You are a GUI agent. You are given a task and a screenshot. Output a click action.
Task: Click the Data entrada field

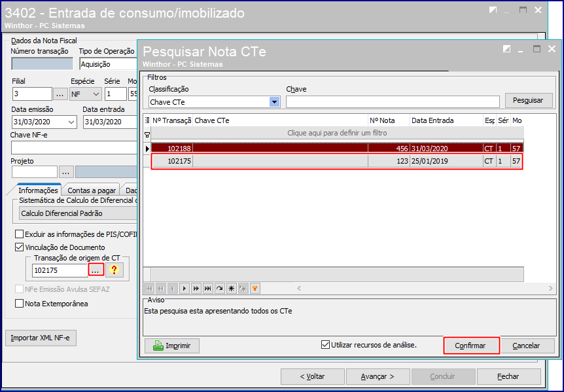110,122
